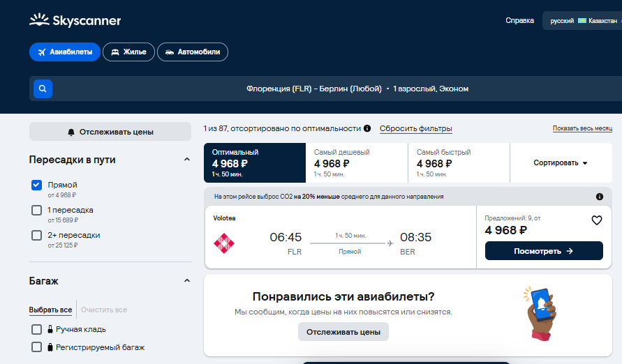Select the Самый дешевый sorting tab
The width and height of the screenshot is (622, 364).
click(357, 162)
